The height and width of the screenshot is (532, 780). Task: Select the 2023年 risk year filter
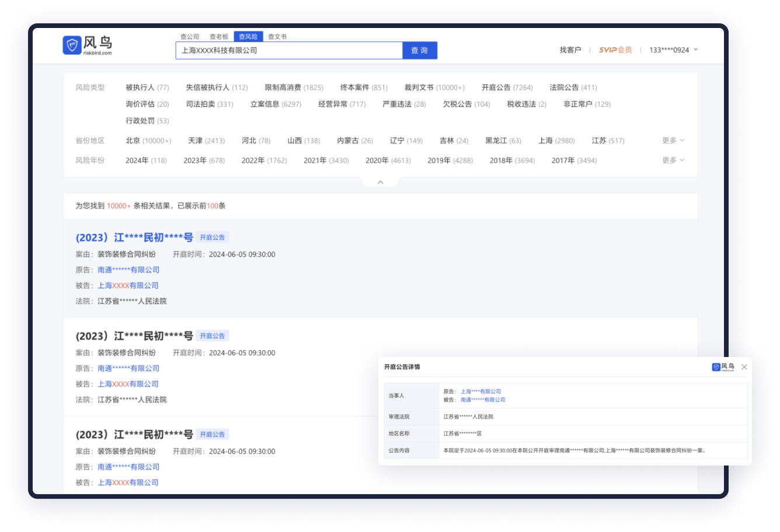click(x=204, y=160)
